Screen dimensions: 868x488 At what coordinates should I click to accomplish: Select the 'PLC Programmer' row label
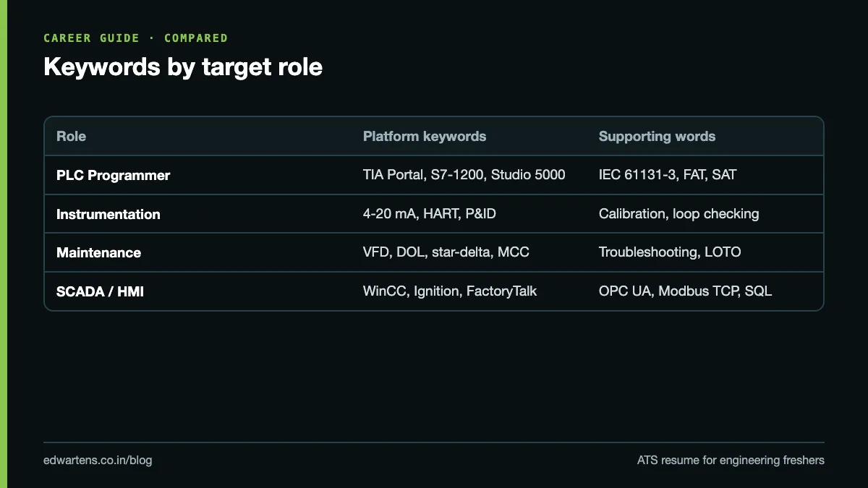coord(114,175)
